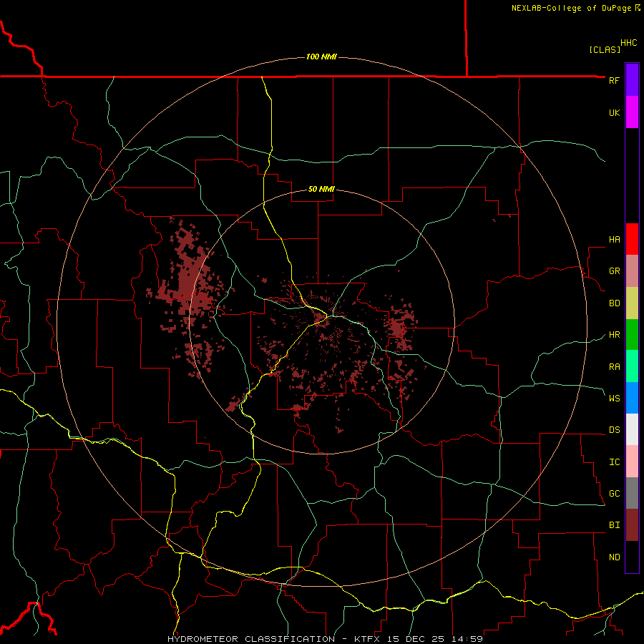Pick the RA mint-green legend swatch
Viewport: 644px width, 644px height.
pyautogui.click(x=632, y=366)
